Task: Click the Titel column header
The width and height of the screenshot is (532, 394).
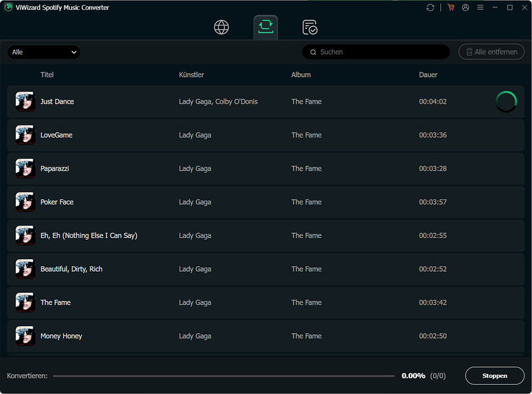Action: click(x=47, y=75)
